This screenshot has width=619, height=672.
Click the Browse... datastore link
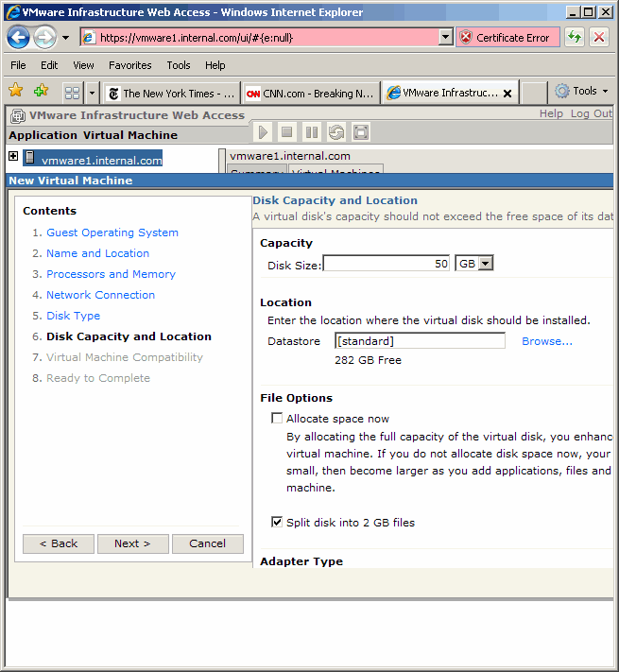[546, 341]
